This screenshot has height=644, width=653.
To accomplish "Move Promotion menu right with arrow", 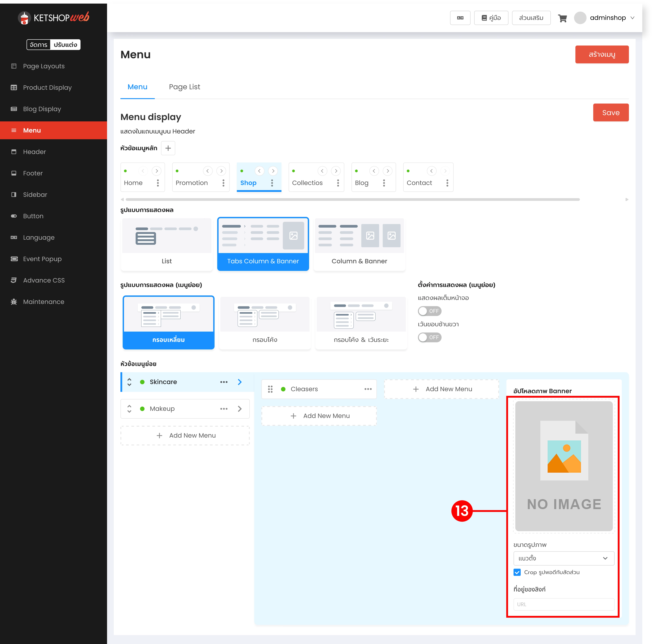I will 221,171.
